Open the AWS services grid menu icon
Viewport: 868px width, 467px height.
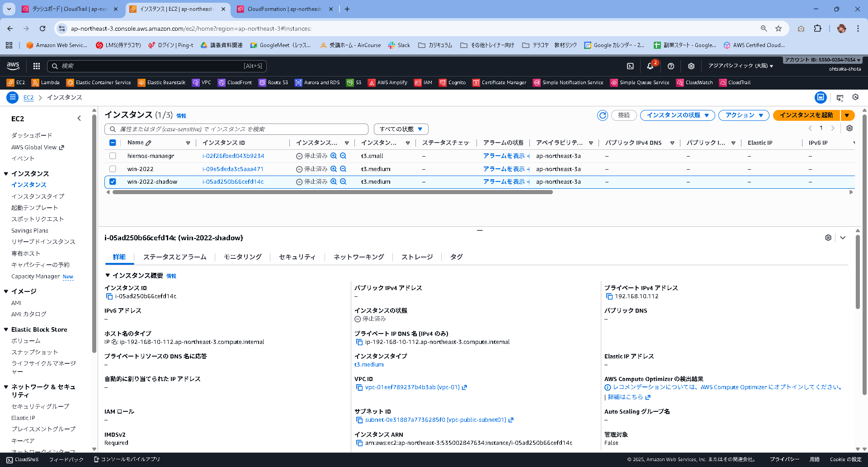click(x=37, y=66)
